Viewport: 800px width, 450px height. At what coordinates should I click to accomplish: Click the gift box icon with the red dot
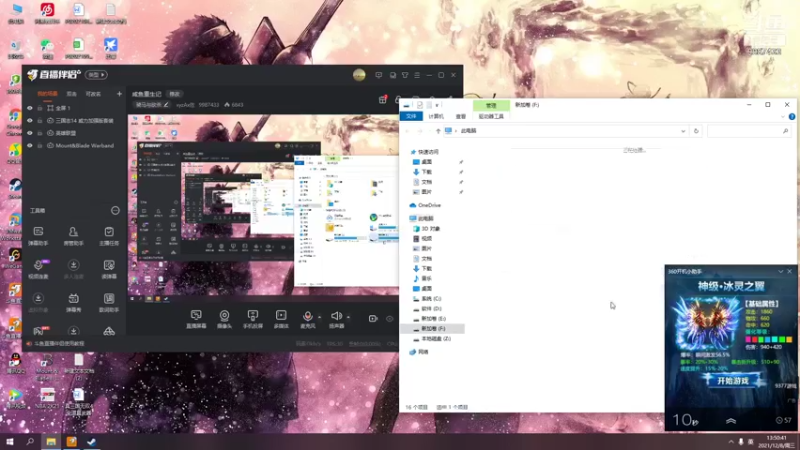tap(383, 99)
